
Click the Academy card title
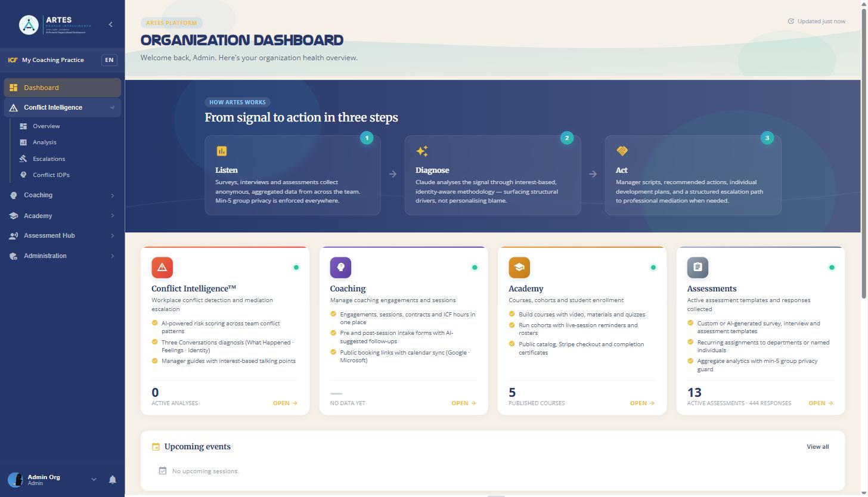[x=526, y=289]
